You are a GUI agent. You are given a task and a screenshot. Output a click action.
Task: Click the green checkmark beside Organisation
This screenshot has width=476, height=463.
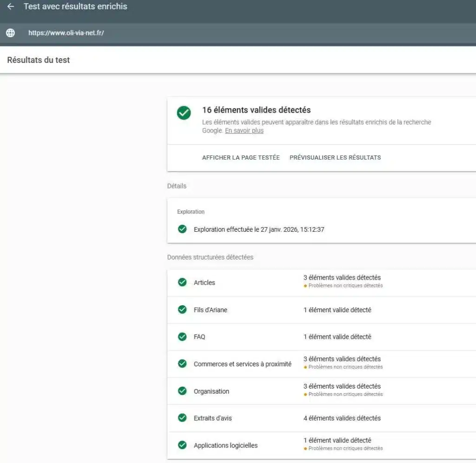coord(182,391)
